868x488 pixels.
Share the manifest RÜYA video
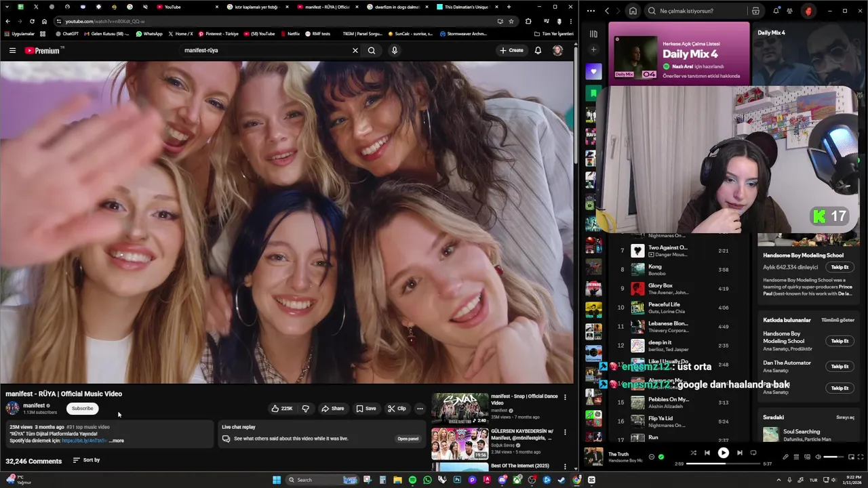pos(332,408)
